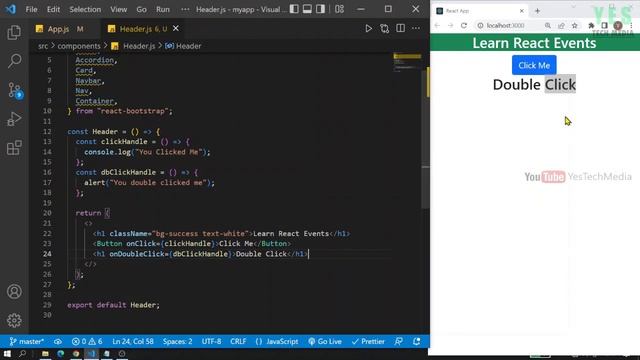Screen dimensions: 640x360
Task: Open changes compare icon in editor toolbar
Action: point(384,29)
